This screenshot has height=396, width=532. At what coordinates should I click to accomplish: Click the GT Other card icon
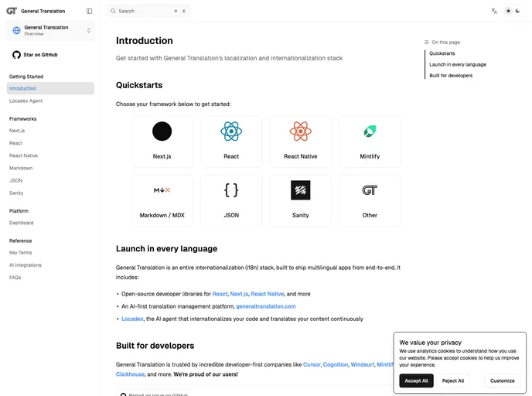click(x=370, y=190)
